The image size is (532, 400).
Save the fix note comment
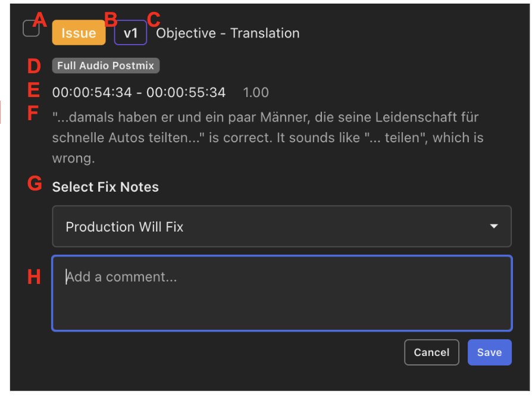(489, 352)
